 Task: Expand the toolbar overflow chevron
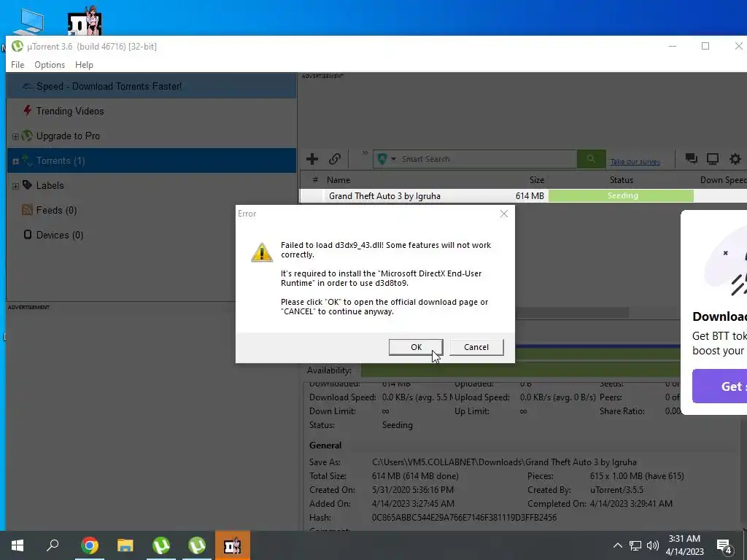tap(365, 153)
